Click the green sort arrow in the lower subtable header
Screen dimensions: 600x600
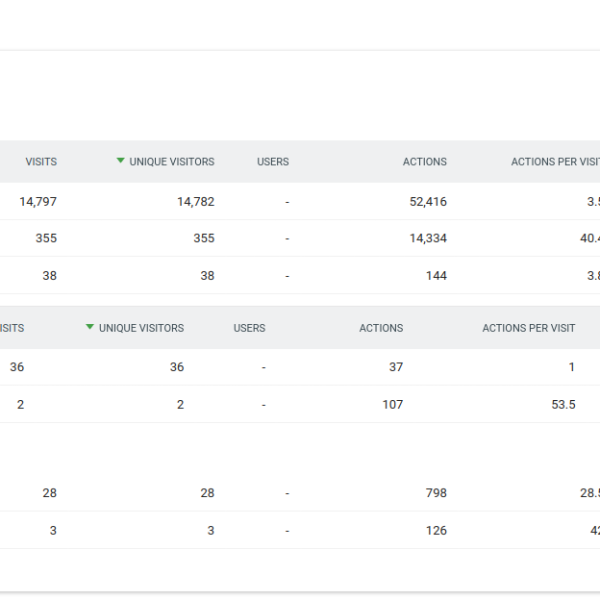pyautogui.click(x=90, y=327)
